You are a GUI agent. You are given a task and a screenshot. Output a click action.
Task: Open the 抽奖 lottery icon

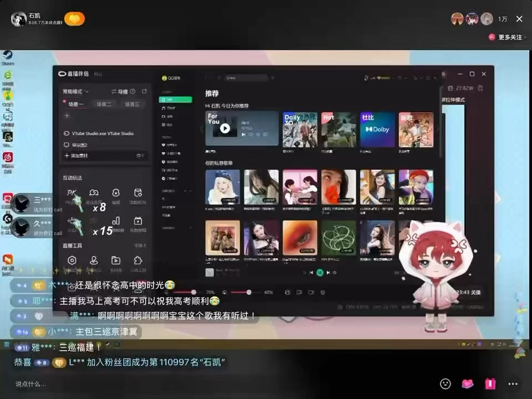(116, 193)
